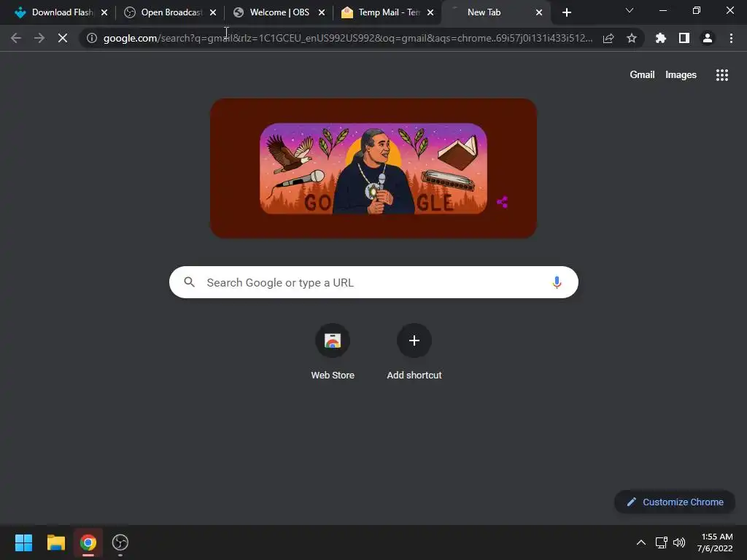The width and height of the screenshot is (747, 560).
Task: Close the Welcome | OBS tab
Action: tap(322, 12)
